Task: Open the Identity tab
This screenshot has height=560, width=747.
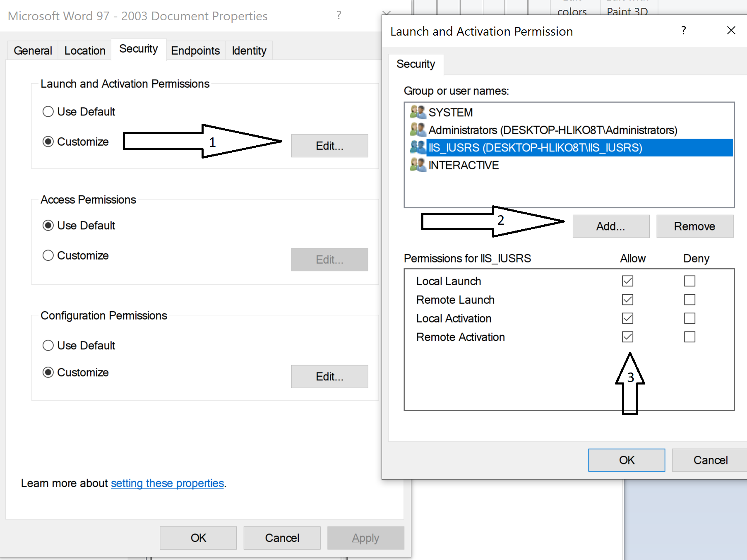Action: pyautogui.click(x=249, y=50)
